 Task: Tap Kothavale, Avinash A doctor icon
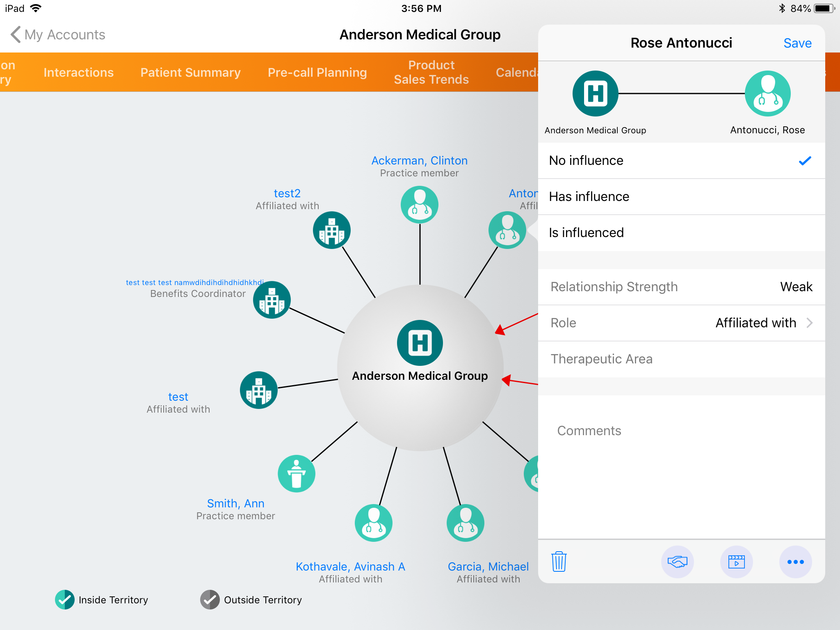coord(373,523)
